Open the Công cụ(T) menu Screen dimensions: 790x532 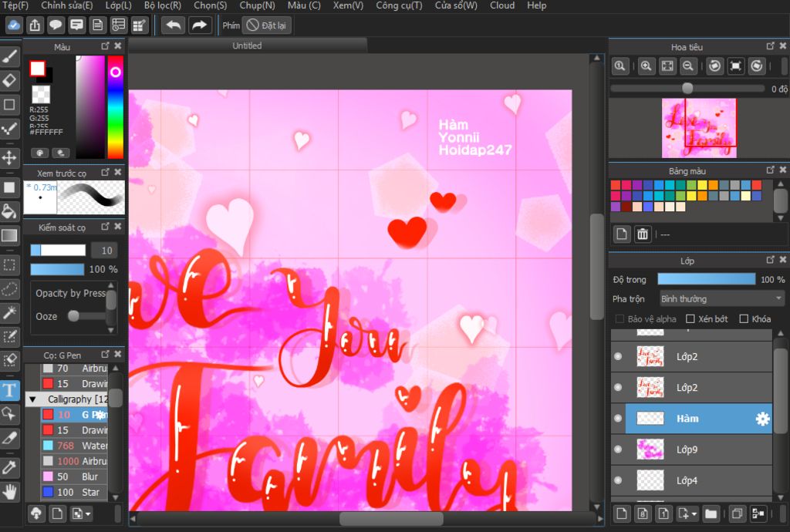click(x=399, y=5)
